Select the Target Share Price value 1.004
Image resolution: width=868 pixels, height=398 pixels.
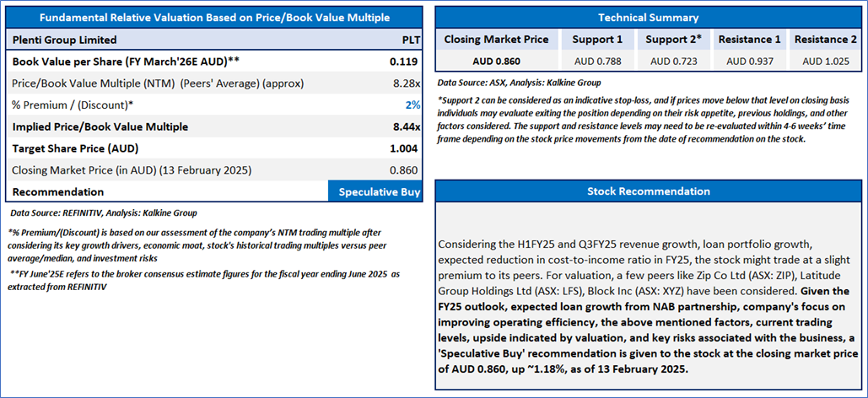[x=404, y=148]
